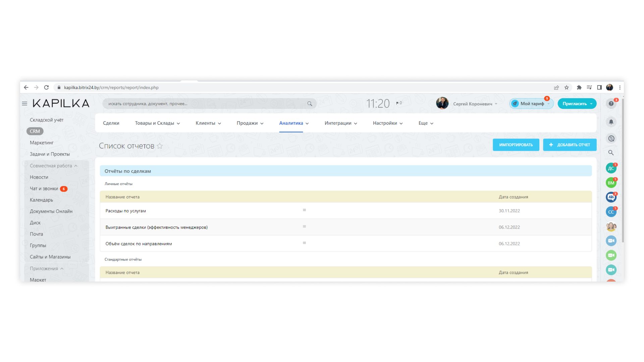Collapse the Приложения sidebar section
Viewport: 644px width, 362px height.
pos(62,268)
